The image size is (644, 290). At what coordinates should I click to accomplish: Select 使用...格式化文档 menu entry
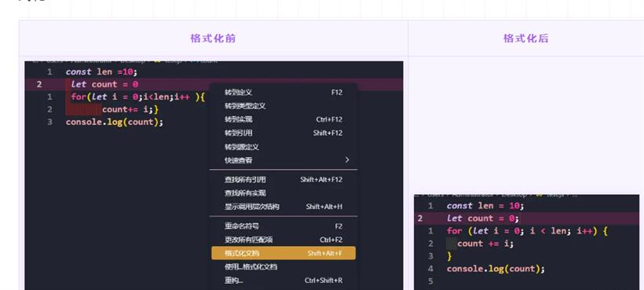tap(284, 266)
